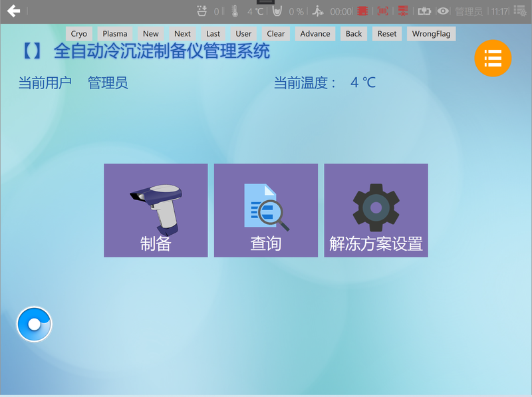Click the WrongFlag button
Screen dimensions: 532x397
point(431,34)
